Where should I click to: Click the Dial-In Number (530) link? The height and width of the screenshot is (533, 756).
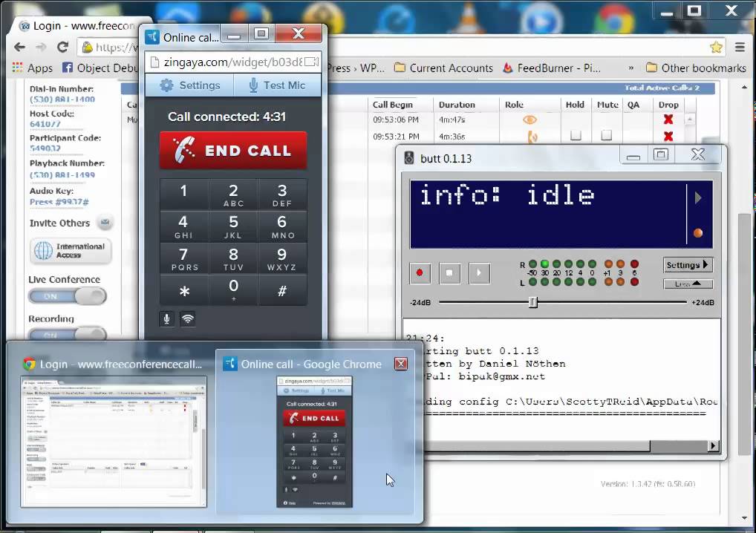click(62, 99)
